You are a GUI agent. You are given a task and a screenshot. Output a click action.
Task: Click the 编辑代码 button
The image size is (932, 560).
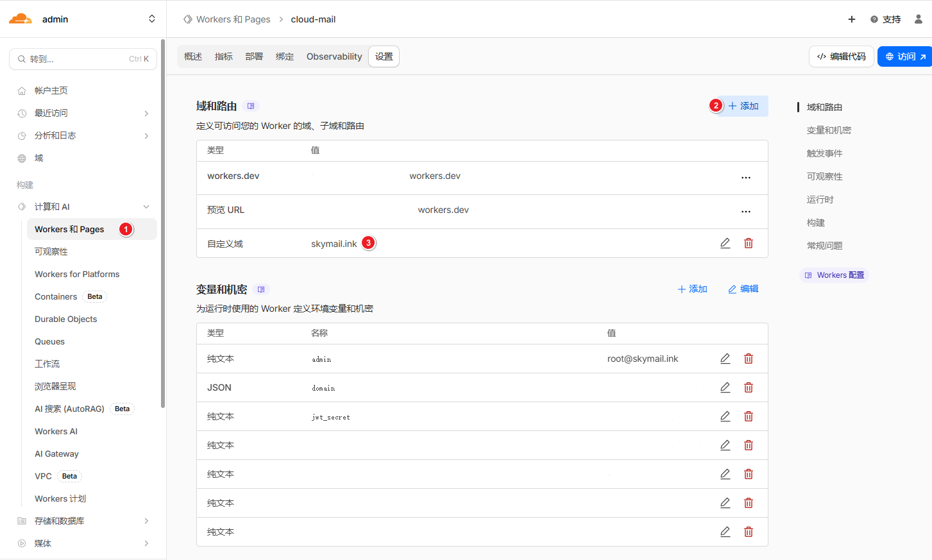click(x=841, y=56)
